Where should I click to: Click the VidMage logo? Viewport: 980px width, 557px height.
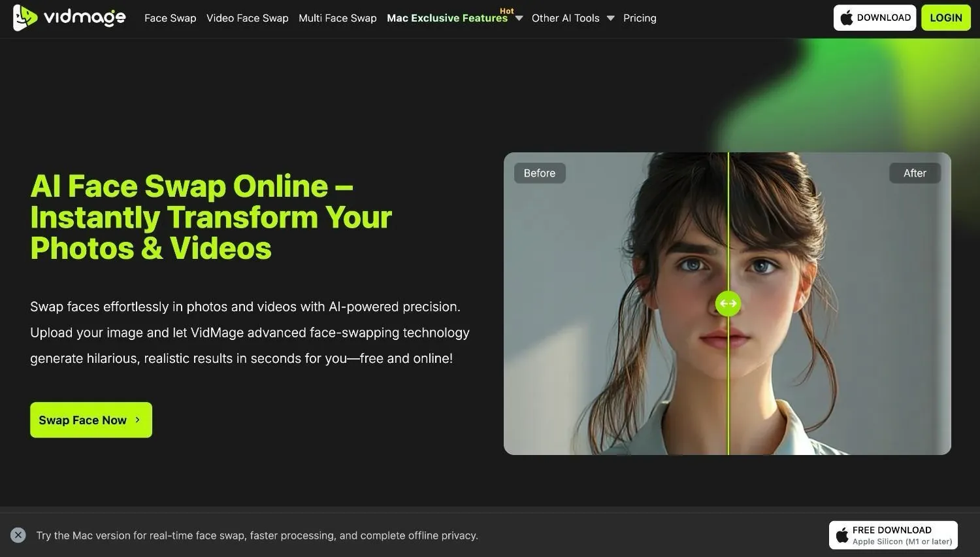pos(69,18)
